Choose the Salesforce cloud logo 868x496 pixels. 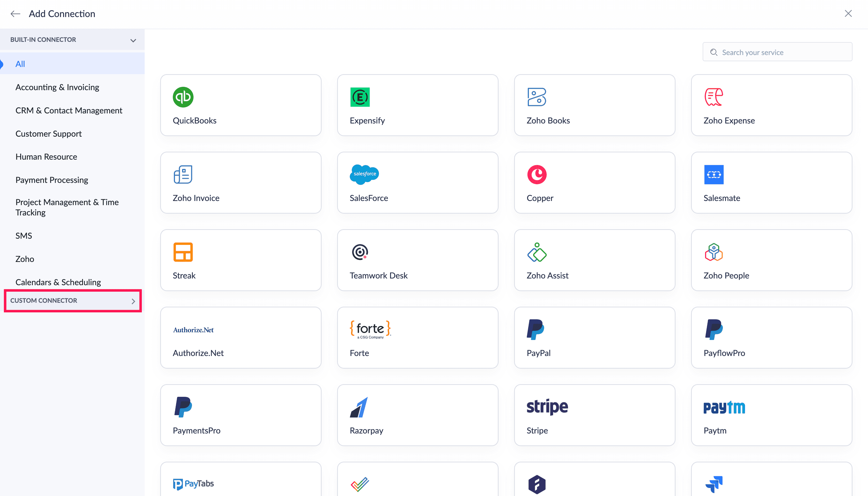(x=364, y=174)
